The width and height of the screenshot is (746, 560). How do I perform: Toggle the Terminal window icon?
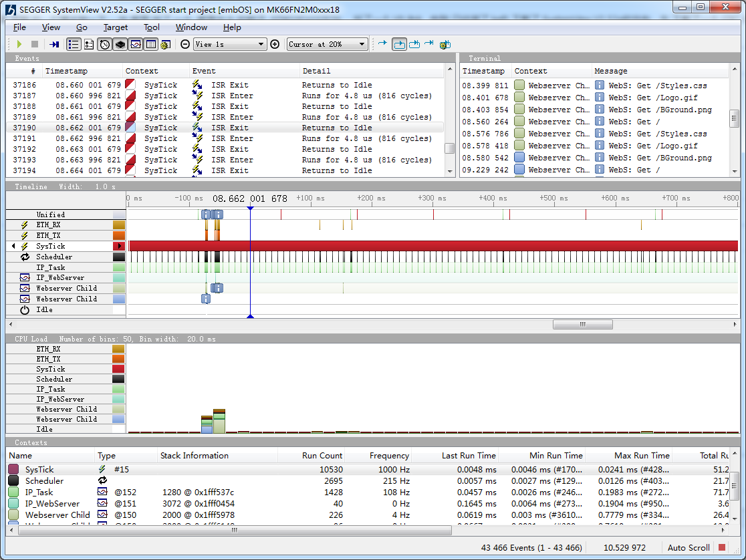(x=151, y=44)
